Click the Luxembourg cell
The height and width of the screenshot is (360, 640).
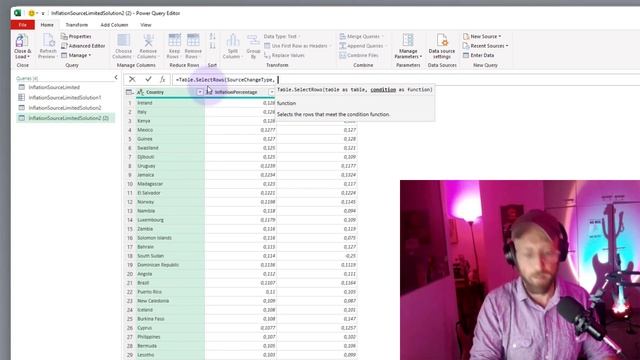[x=170, y=220]
